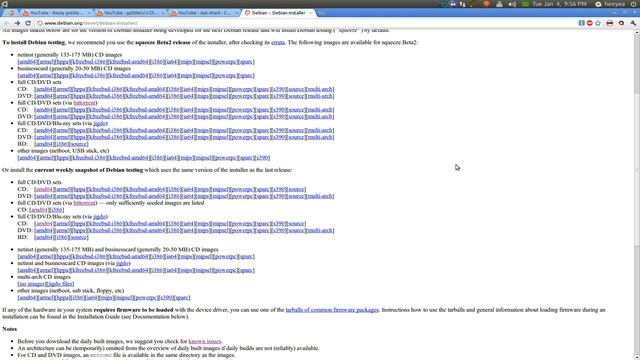Open the volume control in the top panel
Screen dimensions: 640x360
[x=512, y=4]
